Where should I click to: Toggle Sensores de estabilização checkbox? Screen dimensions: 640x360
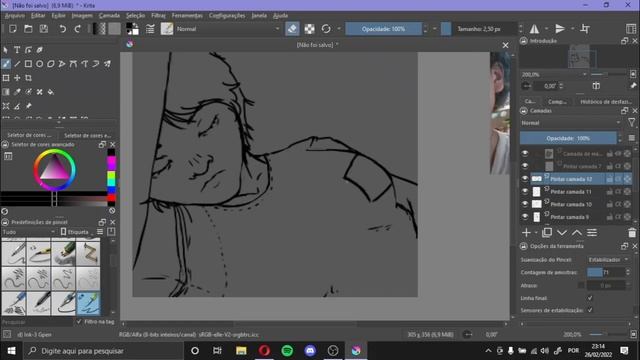click(590, 310)
